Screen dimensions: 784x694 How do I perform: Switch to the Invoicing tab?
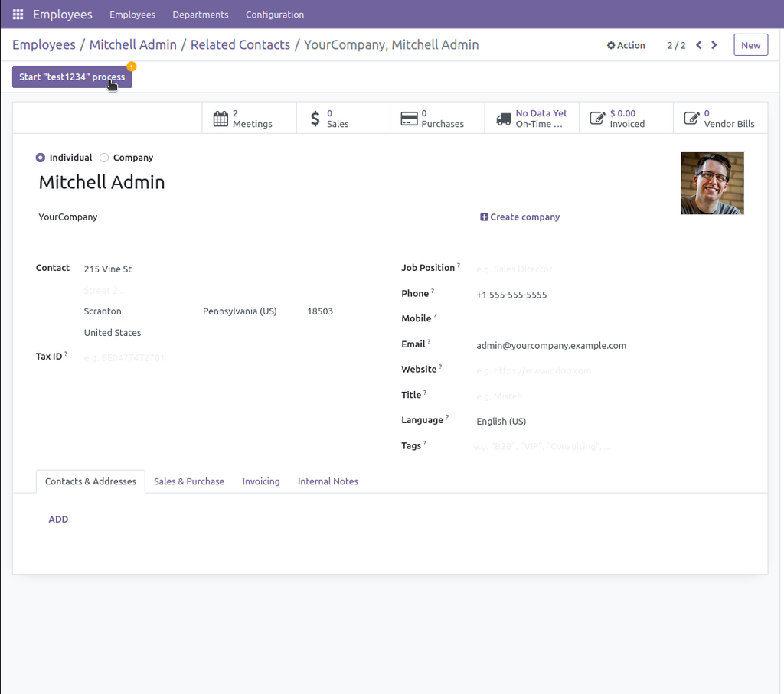261,481
